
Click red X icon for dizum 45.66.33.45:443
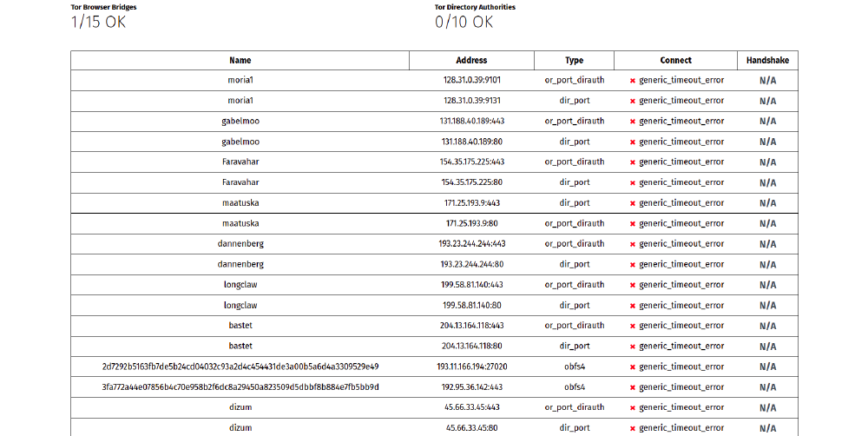pos(633,408)
